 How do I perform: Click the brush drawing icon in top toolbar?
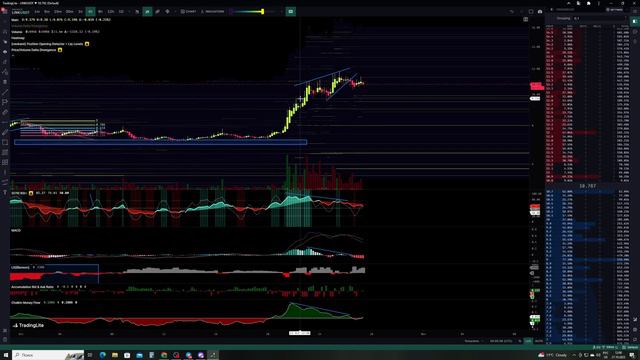click(x=157, y=11)
